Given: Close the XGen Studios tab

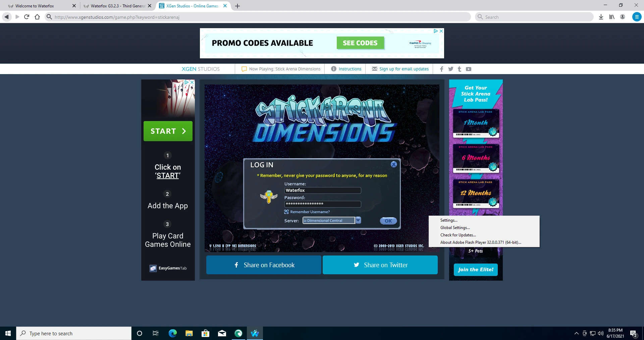Looking at the screenshot, I should click(225, 6).
